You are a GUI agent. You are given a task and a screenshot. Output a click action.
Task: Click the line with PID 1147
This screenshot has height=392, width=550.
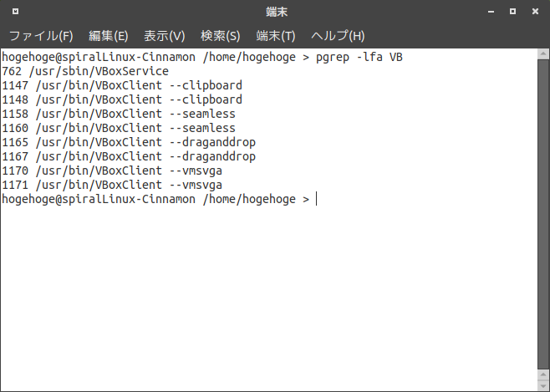click(x=122, y=85)
